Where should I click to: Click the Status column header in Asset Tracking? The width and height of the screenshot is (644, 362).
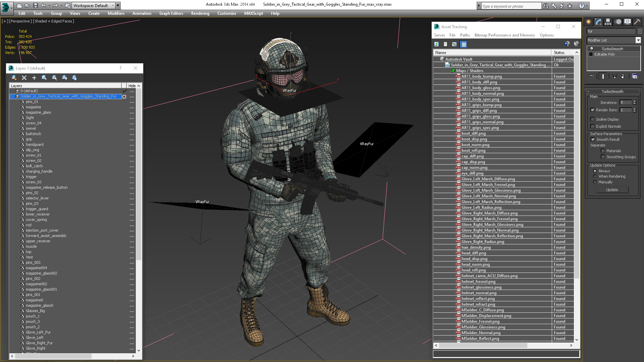tap(563, 53)
